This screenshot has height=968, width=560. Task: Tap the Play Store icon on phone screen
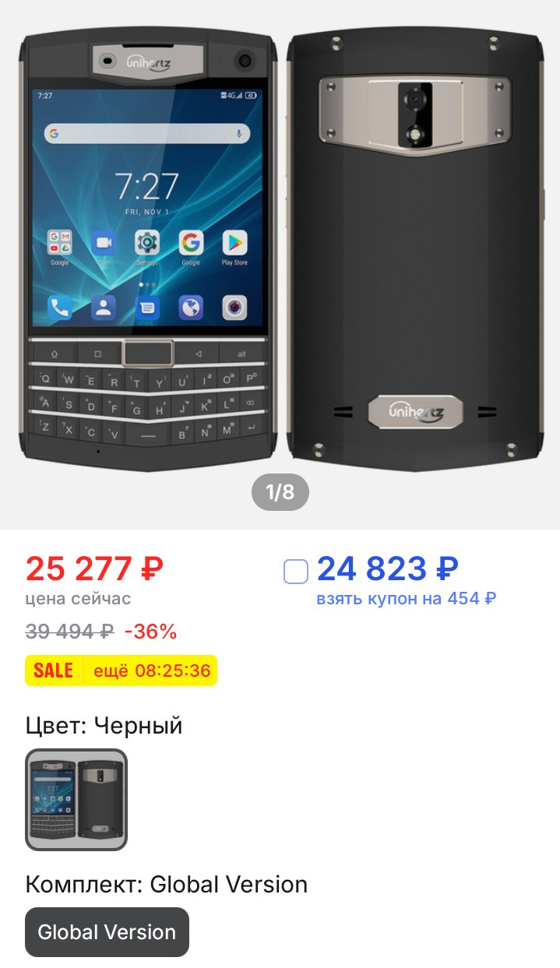(x=234, y=244)
